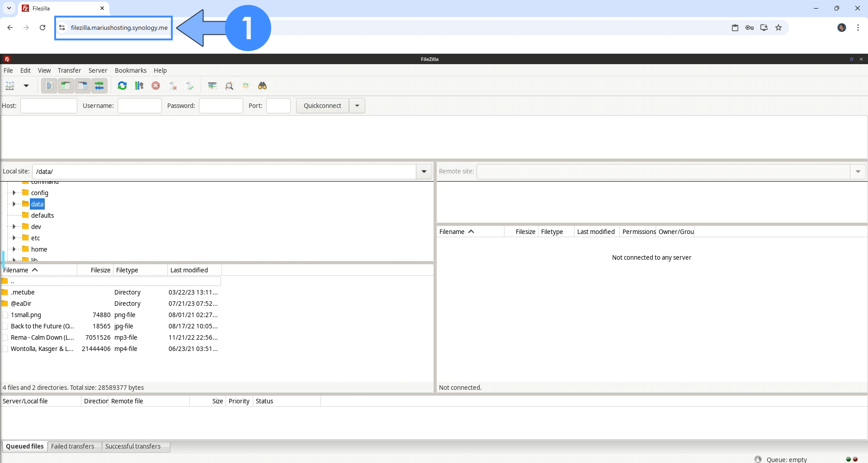Cancel the current operation
868x463 pixels.
click(x=156, y=86)
